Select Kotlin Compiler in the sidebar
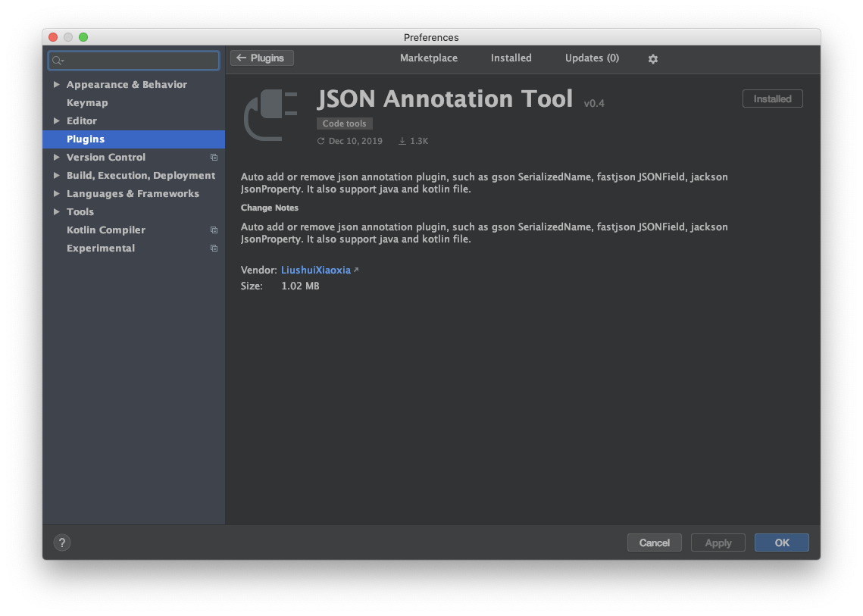The width and height of the screenshot is (863, 616). [105, 230]
